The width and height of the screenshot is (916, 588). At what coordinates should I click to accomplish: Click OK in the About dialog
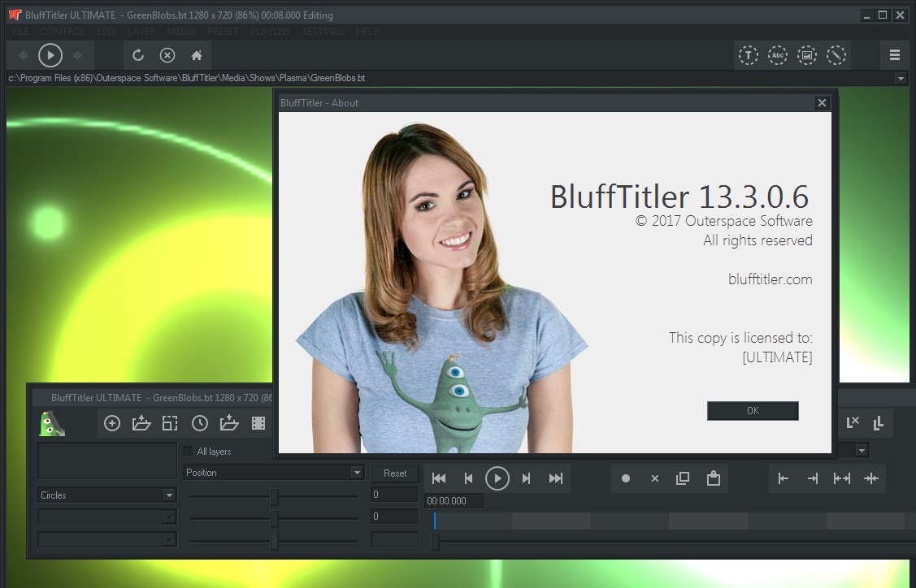tap(753, 410)
